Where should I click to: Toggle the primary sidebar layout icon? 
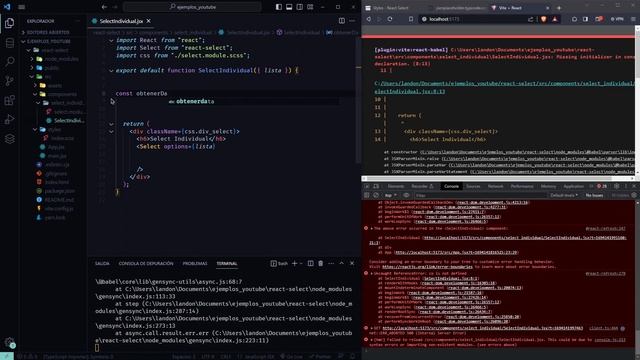coord(279,7)
